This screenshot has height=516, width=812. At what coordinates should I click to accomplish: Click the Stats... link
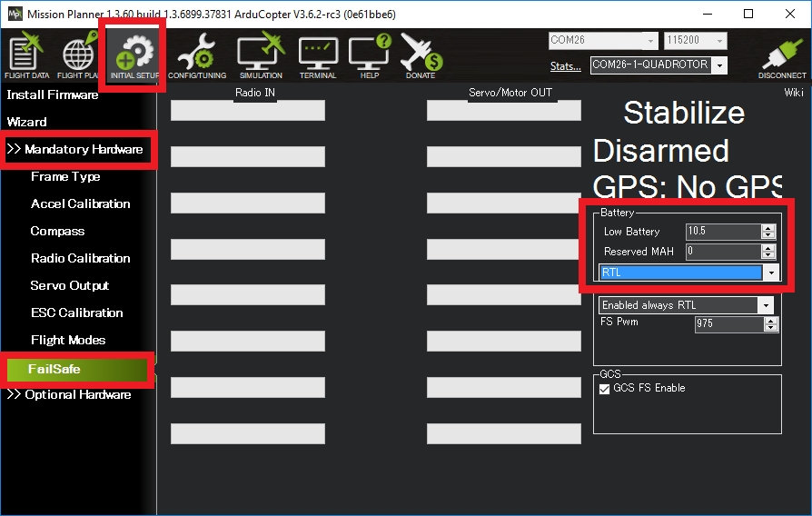tap(565, 65)
